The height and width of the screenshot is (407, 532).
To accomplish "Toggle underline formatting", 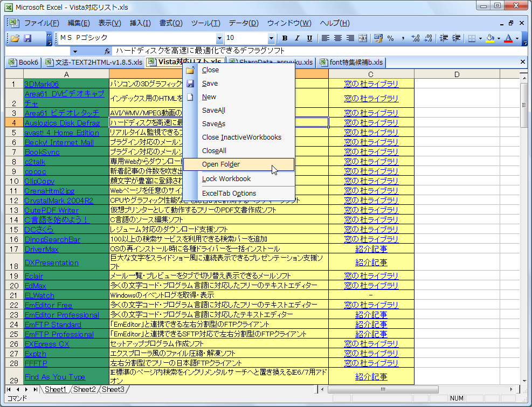I will tap(309, 38).
